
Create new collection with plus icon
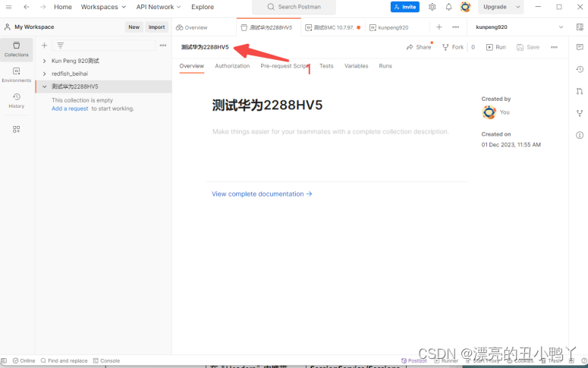(44, 46)
